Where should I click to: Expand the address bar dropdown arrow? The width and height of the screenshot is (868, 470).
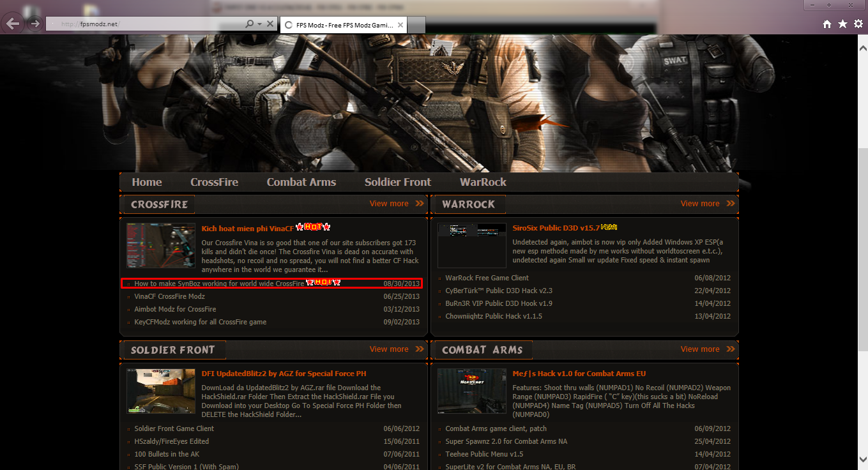point(259,24)
